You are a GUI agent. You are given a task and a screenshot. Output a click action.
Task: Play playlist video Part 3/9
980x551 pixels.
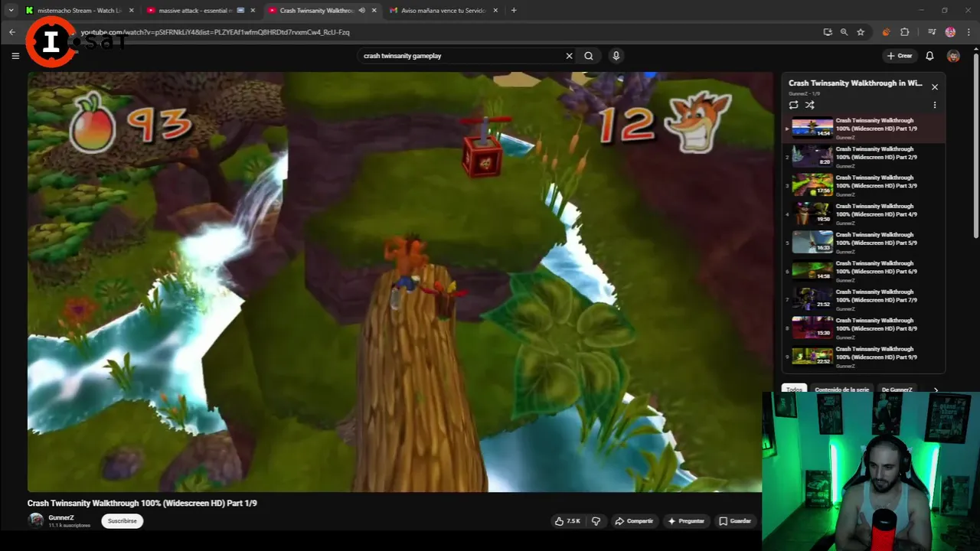click(x=865, y=185)
